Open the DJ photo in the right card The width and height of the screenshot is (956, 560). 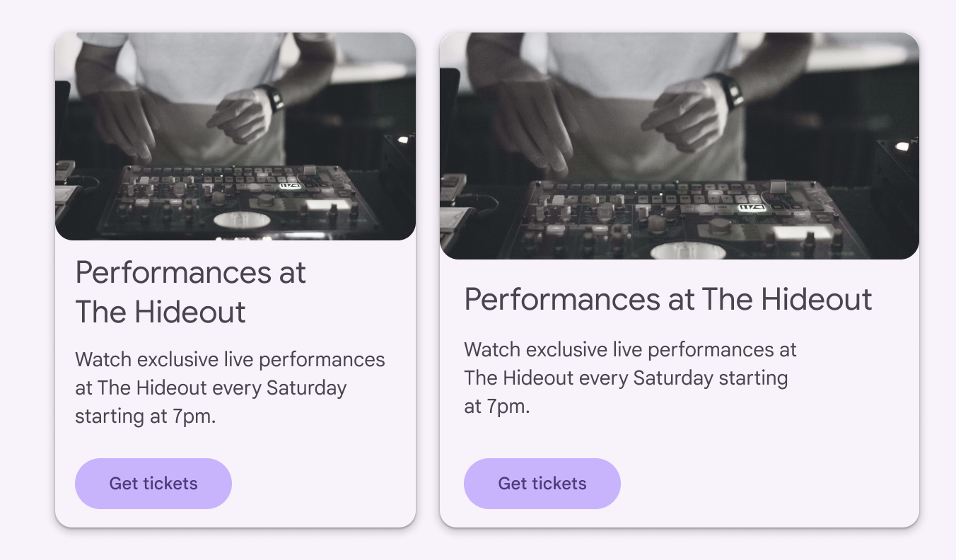coord(679,146)
